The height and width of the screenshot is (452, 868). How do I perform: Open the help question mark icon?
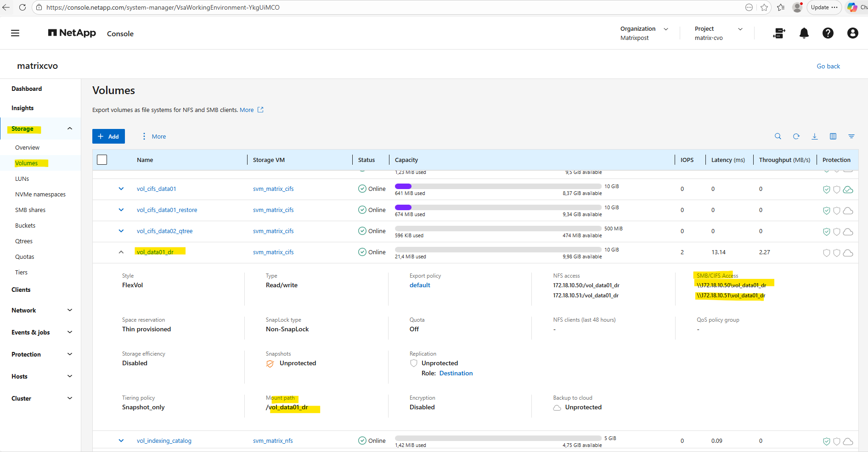tap(828, 33)
